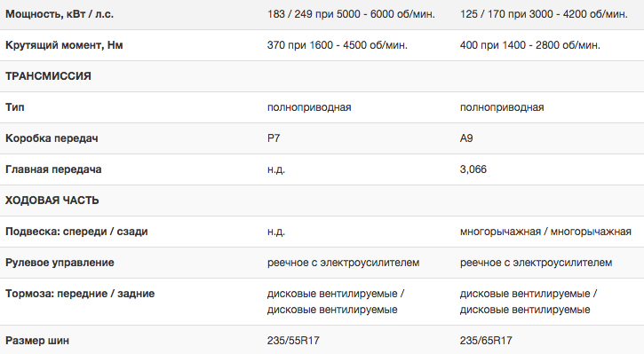This screenshot has height=354, width=644.
Task: Click the Тип row label
Action: (15, 107)
